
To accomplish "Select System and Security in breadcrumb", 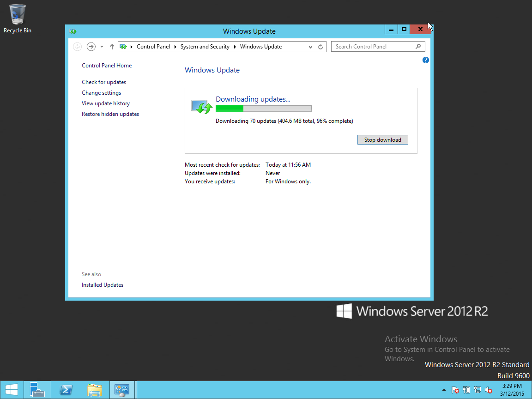I will [205, 47].
